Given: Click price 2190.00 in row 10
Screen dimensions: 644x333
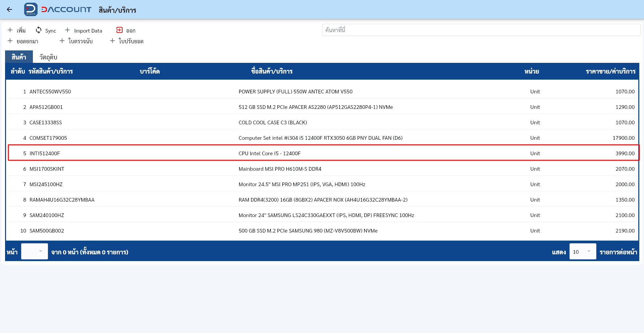Looking at the screenshot, I should point(625,231).
